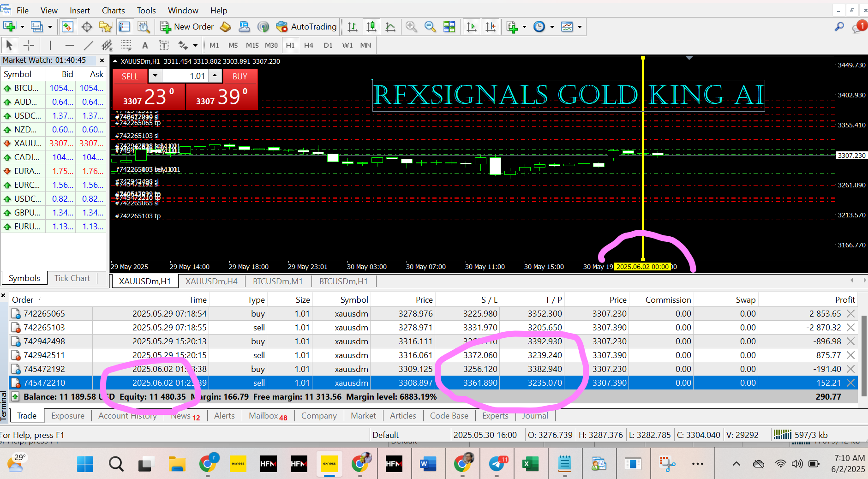This screenshot has height=479, width=868.
Task: Select the cursor arrow tool
Action: tap(9, 45)
